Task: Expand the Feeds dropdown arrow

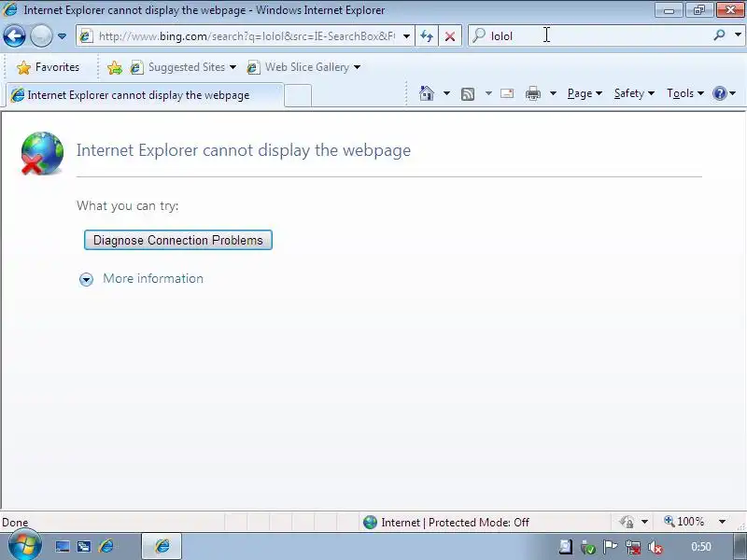Action: [488, 93]
